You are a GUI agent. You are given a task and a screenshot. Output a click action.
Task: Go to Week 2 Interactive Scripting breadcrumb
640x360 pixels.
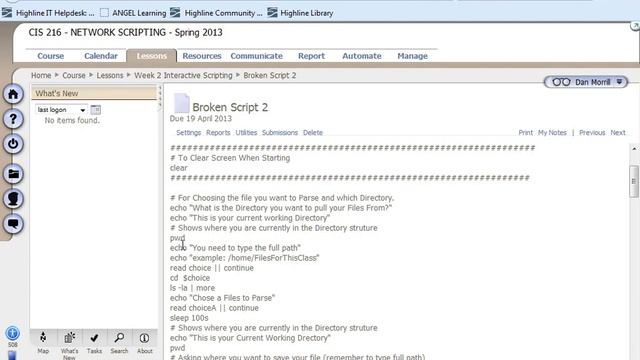(183, 76)
